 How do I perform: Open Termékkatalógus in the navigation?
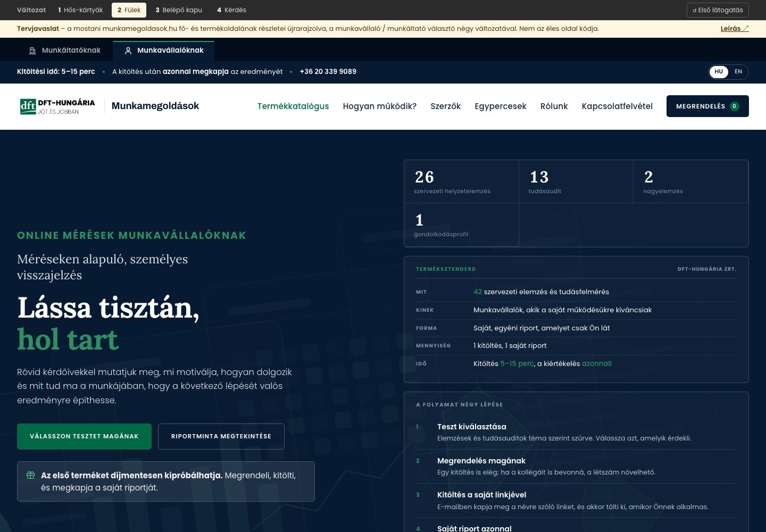click(x=293, y=106)
